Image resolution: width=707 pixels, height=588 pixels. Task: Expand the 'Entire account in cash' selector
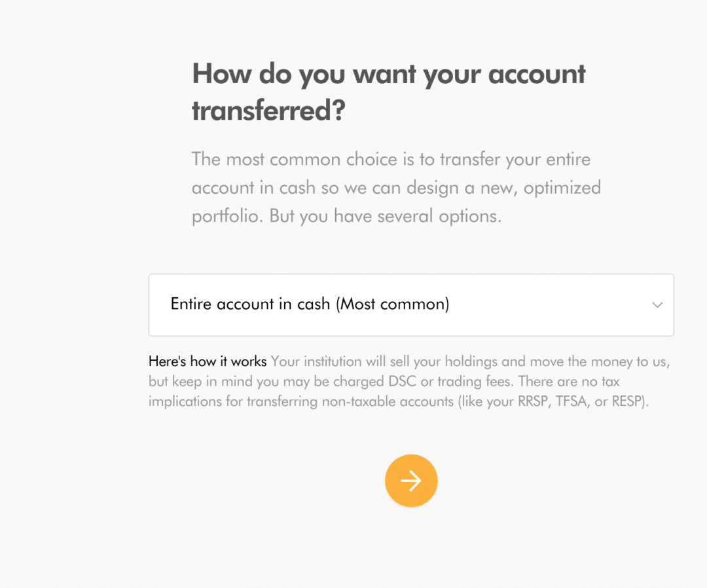tap(411, 305)
